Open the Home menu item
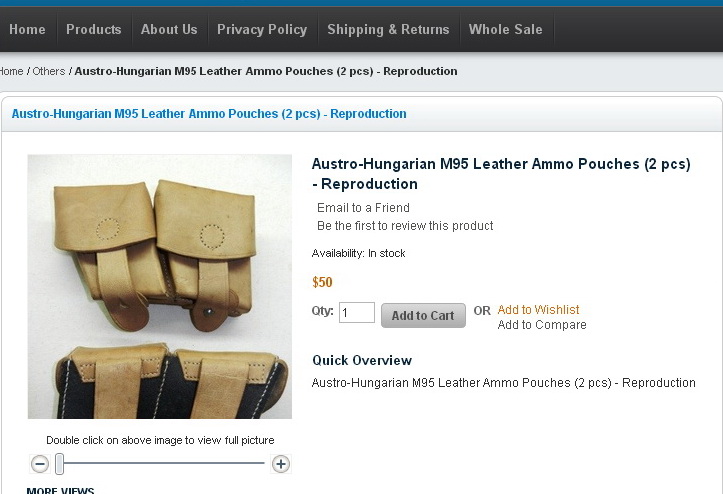This screenshot has height=494, width=723. pyautogui.click(x=27, y=30)
